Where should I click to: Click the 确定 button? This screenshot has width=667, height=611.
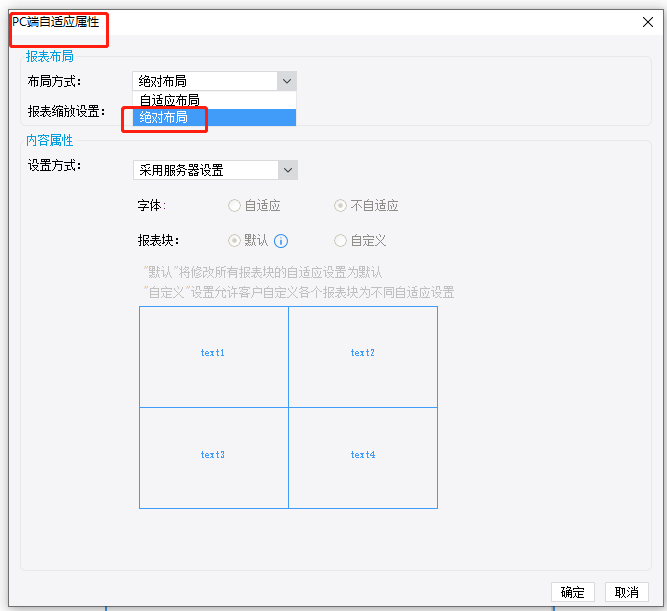click(573, 592)
